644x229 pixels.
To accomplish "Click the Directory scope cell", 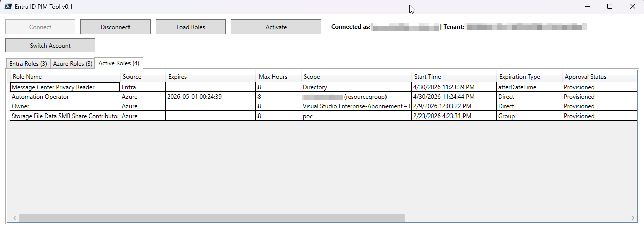I will [x=356, y=87].
